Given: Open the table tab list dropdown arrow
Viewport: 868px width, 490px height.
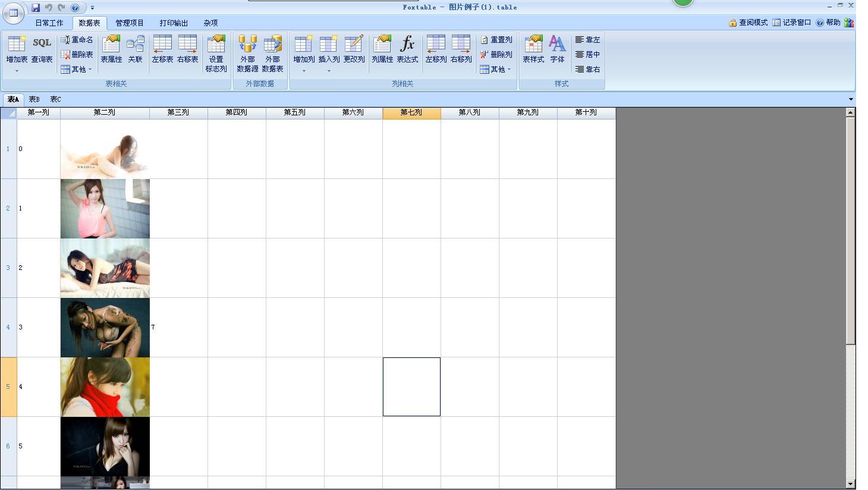Looking at the screenshot, I should tap(851, 99).
